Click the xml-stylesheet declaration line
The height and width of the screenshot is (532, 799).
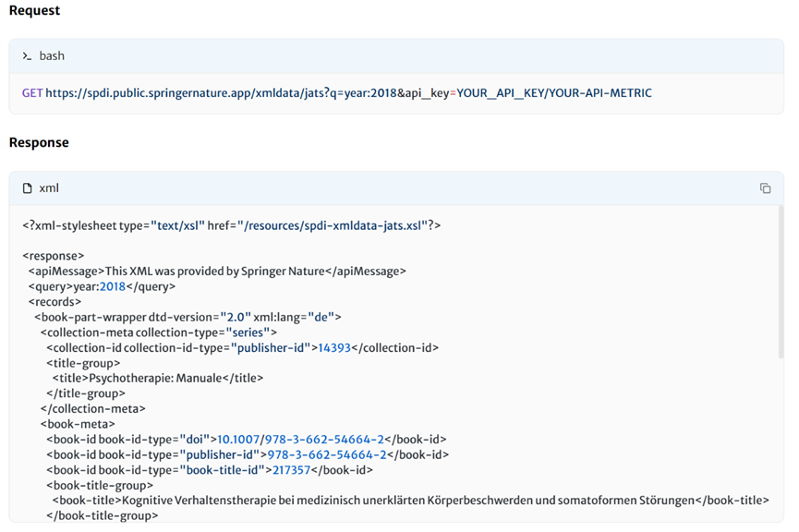coord(231,225)
